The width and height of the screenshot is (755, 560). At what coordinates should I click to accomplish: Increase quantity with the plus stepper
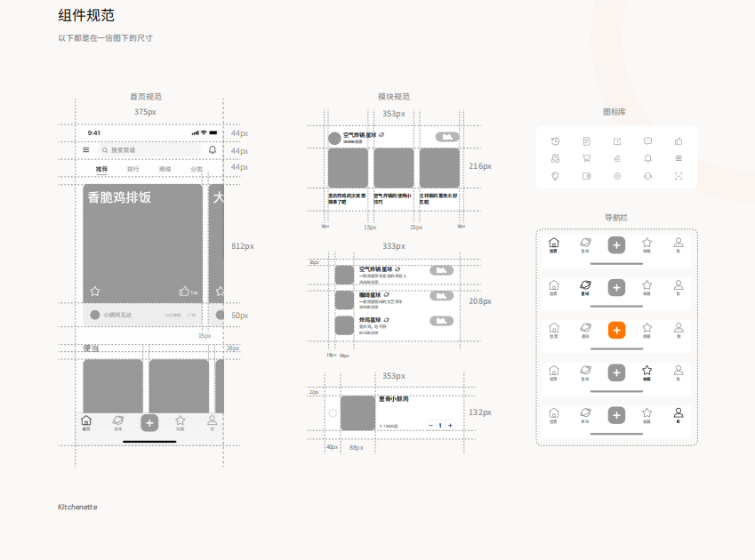(450, 425)
